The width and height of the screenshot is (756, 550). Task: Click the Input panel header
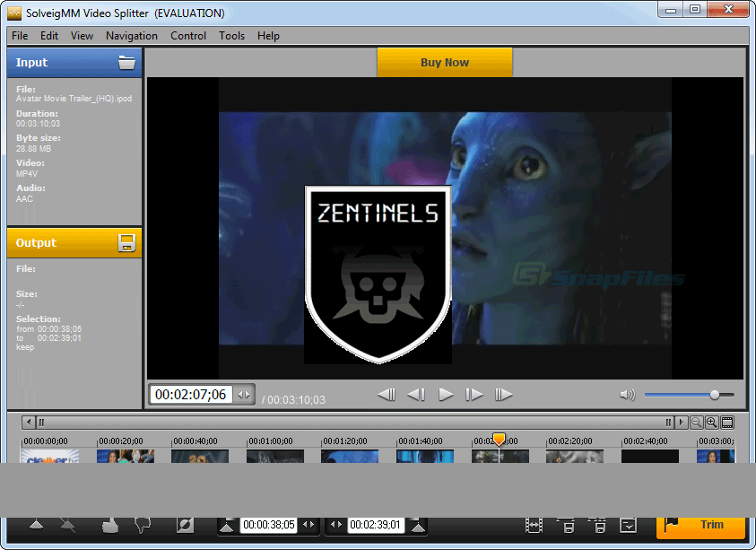74,62
